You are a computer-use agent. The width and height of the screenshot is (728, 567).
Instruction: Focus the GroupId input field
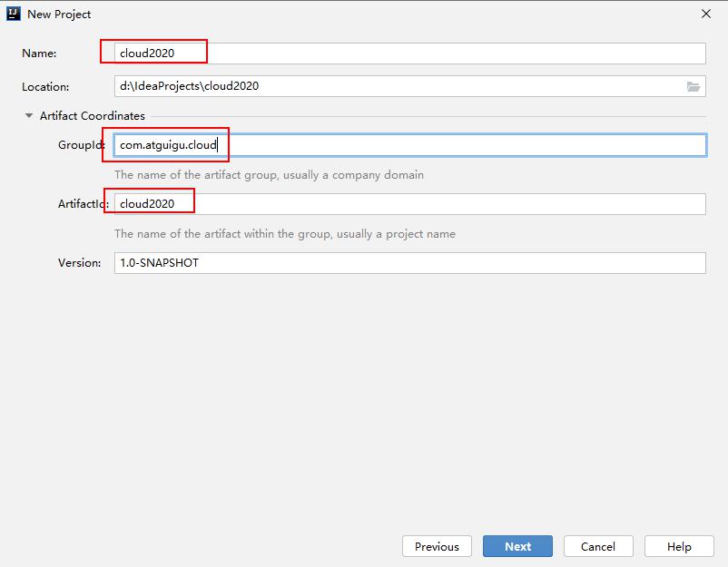click(x=410, y=145)
